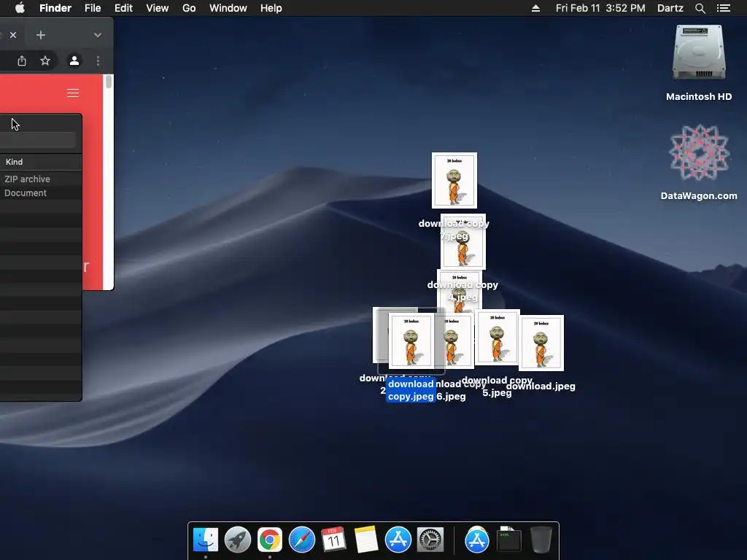Open Notes in the Dock

(366, 540)
